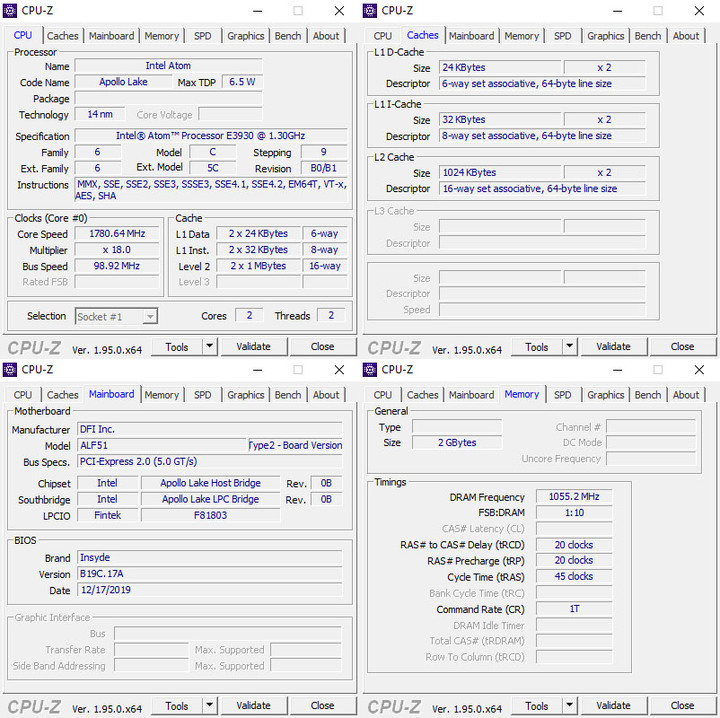This screenshot has width=720, height=718.
Task: Click Validate button in Caches window
Action: pyautogui.click(x=613, y=347)
